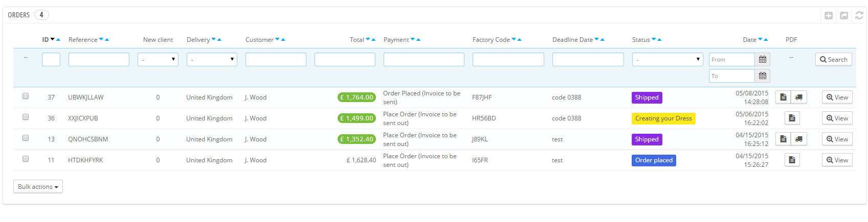This screenshot has height=222, width=868.
Task: Sort Status column descending arrow
Action: tap(654, 39)
